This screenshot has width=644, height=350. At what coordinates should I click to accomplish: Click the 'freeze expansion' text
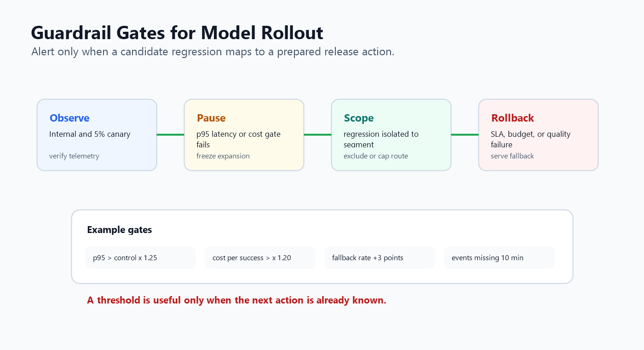(223, 156)
